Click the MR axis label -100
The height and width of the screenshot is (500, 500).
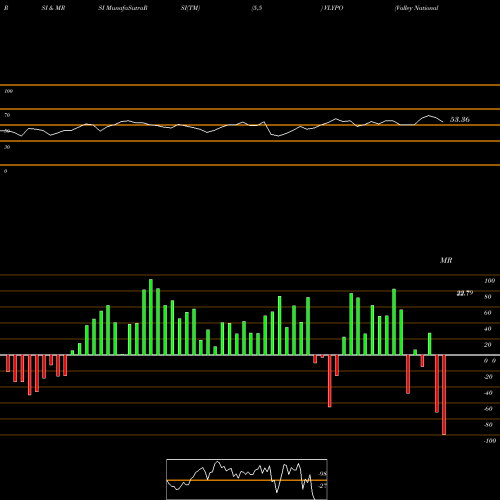490,441
